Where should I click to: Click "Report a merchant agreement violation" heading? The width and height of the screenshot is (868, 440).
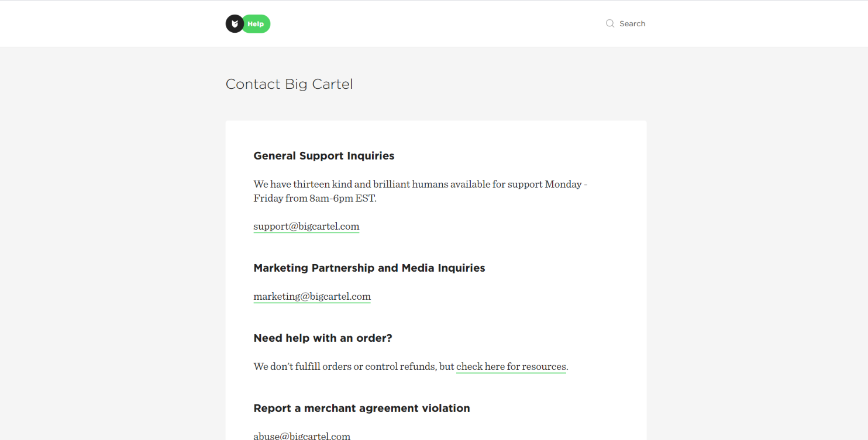click(361, 408)
